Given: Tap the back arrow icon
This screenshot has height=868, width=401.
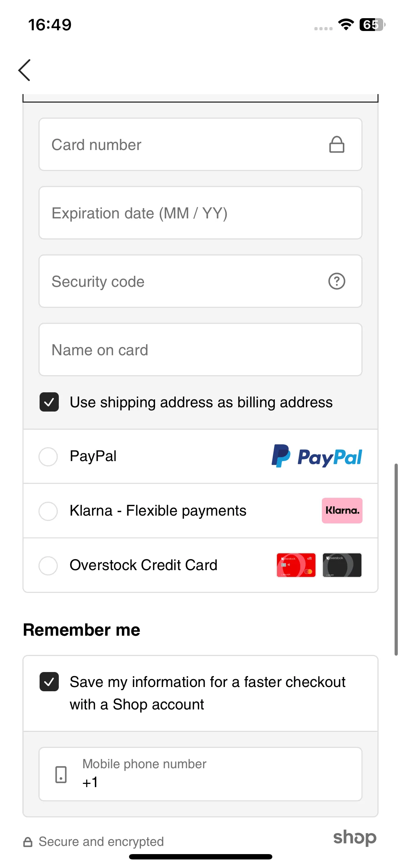Looking at the screenshot, I should click(24, 70).
